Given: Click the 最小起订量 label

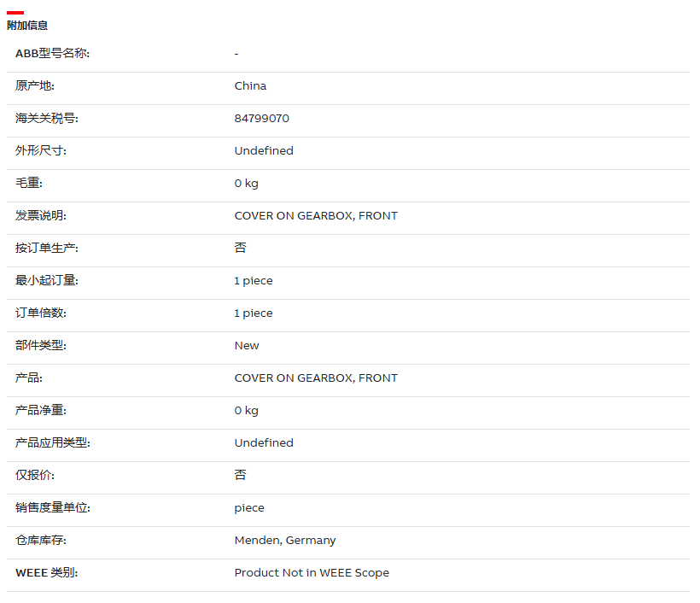Looking at the screenshot, I should click(x=47, y=281).
